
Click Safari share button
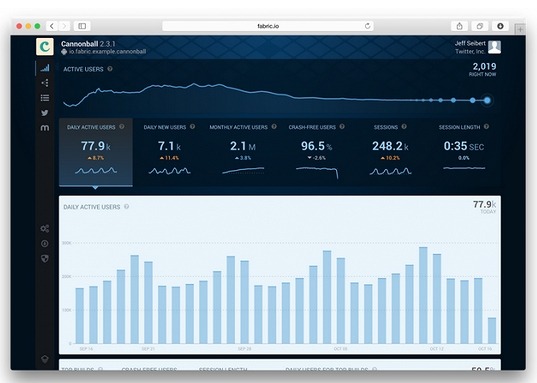(x=460, y=26)
